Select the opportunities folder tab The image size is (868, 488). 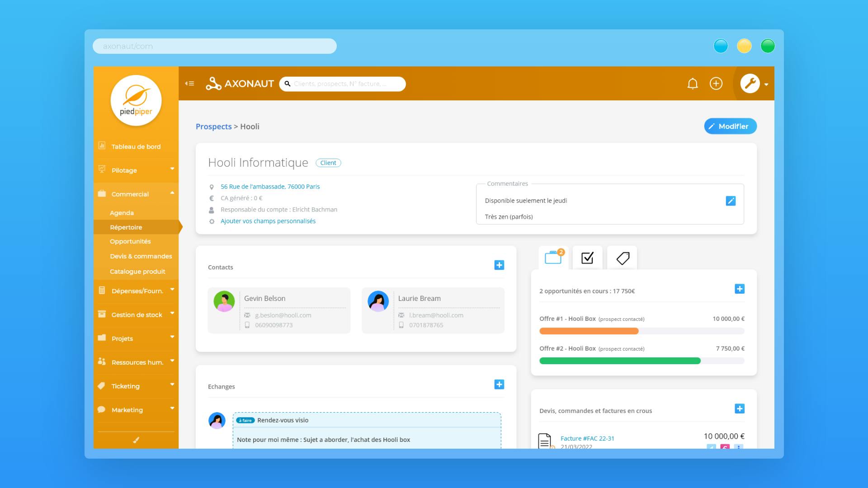(x=553, y=258)
